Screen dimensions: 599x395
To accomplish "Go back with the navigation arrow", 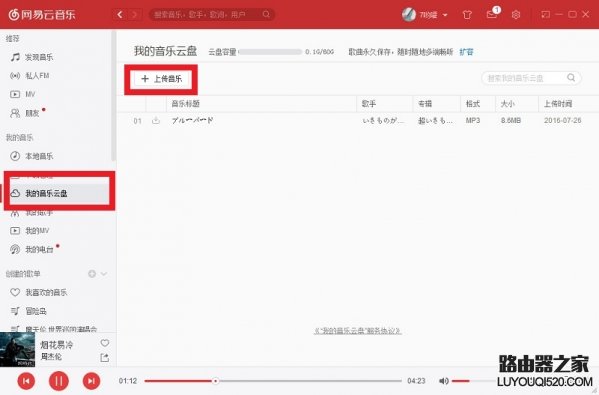I will [x=120, y=15].
